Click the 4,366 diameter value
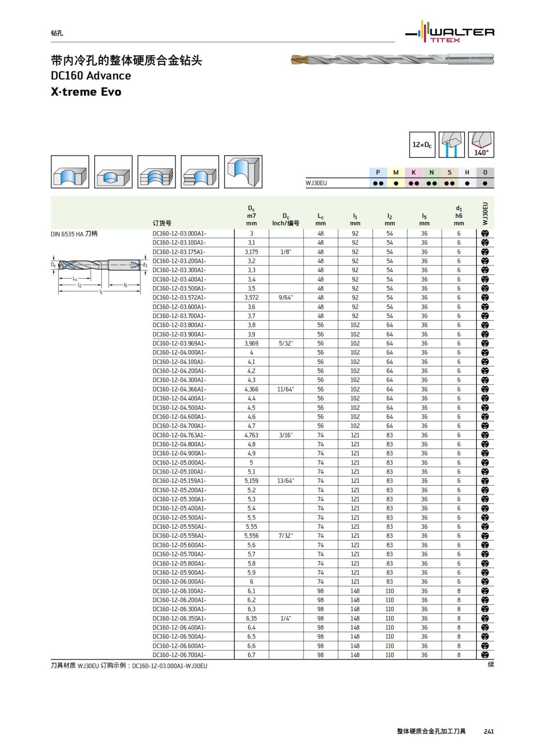The image size is (535, 756). (251, 389)
